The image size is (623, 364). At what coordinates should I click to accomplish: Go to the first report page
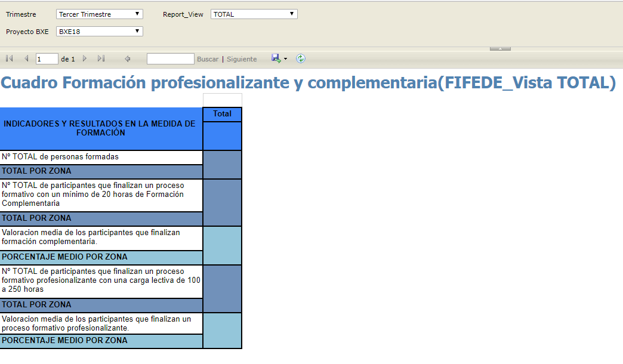point(10,58)
